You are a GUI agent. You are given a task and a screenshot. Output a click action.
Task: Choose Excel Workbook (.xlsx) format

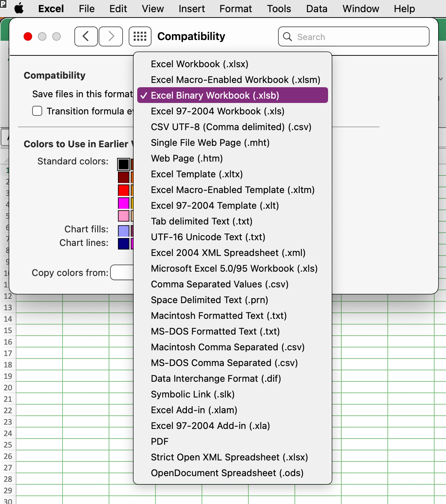(233, 64)
